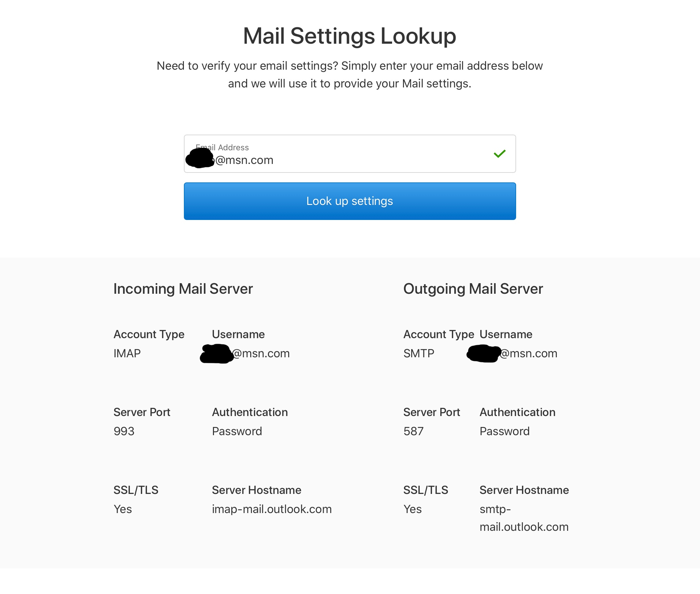This screenshot has width=700, height=594.
Task: Click the IMAP account type value
Action: pyautogui.click(x=127, y=353)
